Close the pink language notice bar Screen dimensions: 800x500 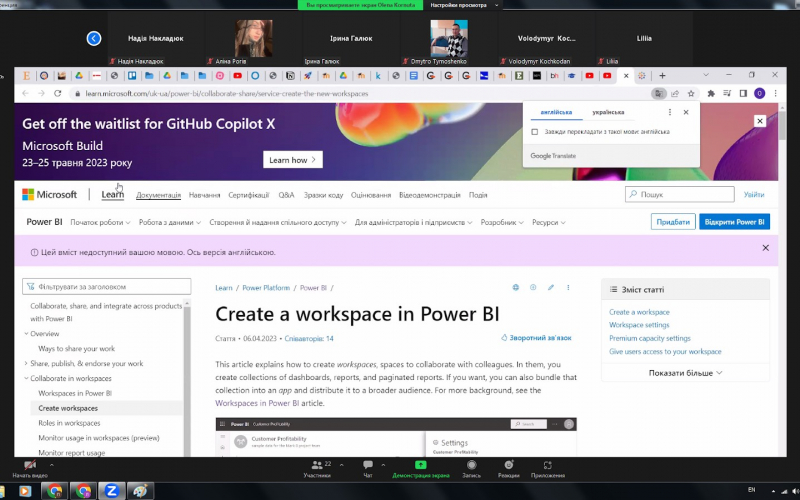pyautogui.click(x=765, y=248)
